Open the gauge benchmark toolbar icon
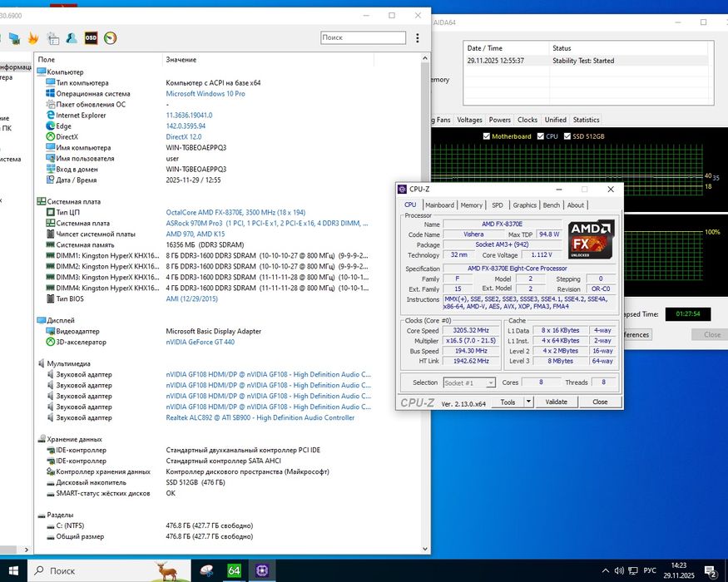This screenshot has width=728, height=582. click(x=110, y=38)
